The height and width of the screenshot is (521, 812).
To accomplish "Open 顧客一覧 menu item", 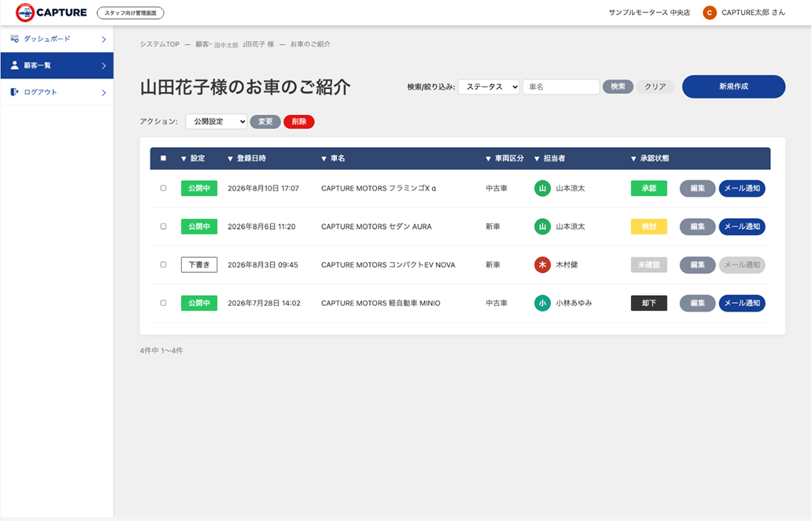I will pos(57,65).
